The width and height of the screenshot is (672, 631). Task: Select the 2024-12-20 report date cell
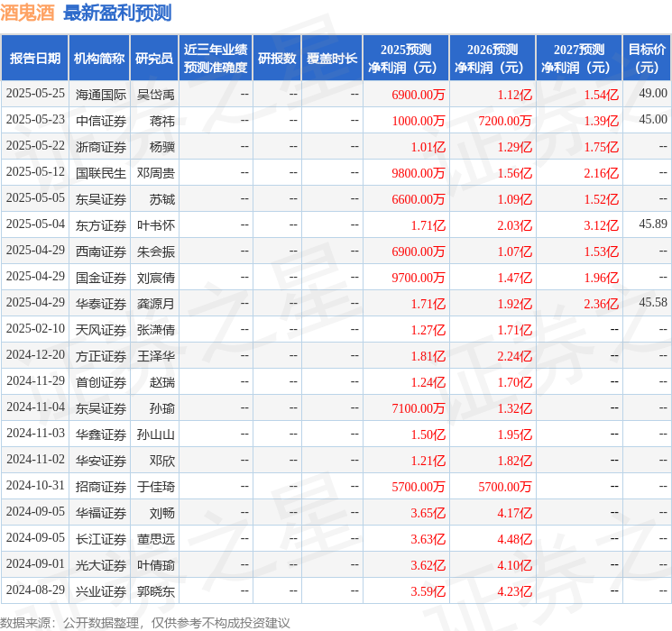click(x=35, y=355)
